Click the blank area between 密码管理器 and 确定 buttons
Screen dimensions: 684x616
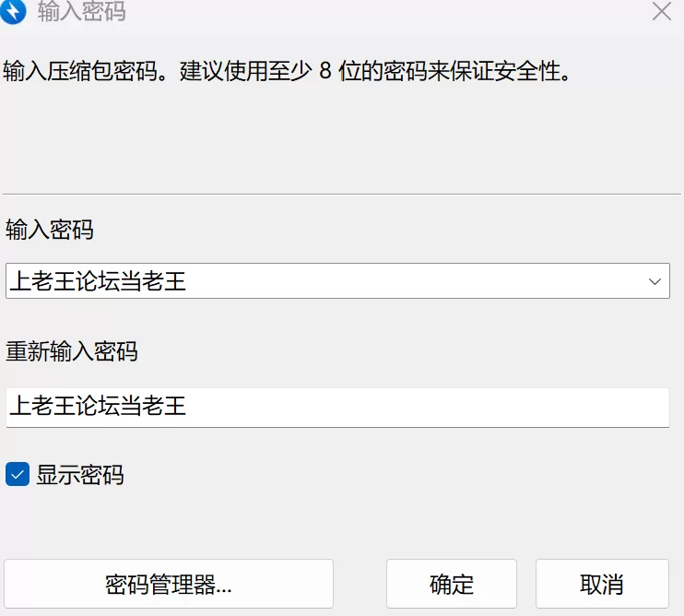(360, 584)
